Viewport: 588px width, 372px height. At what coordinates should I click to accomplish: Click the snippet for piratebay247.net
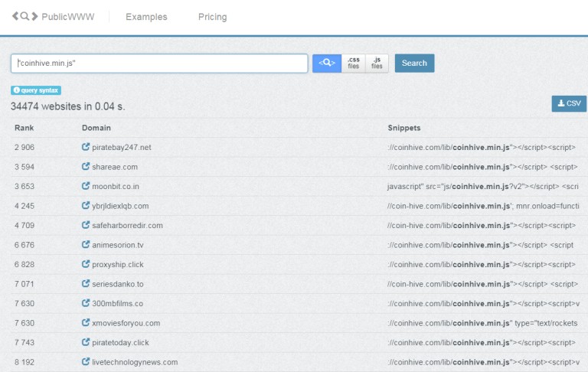[x=482, y=148]
